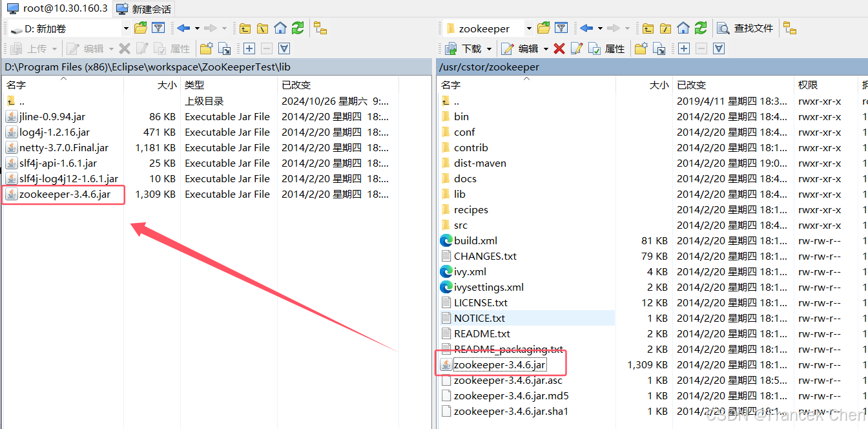Sort local panel by 名字 column
868x429 pixels.
point(63,85)
